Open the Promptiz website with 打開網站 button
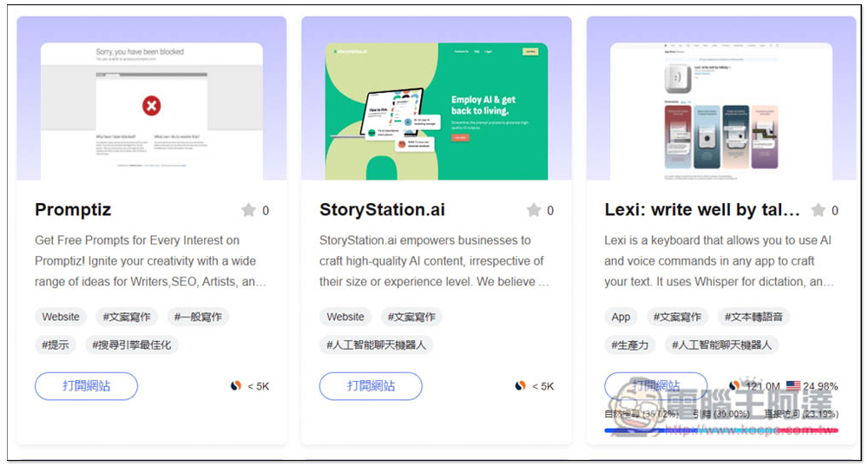The width and height of the screenshot is (868, 466). pos(86,386)
